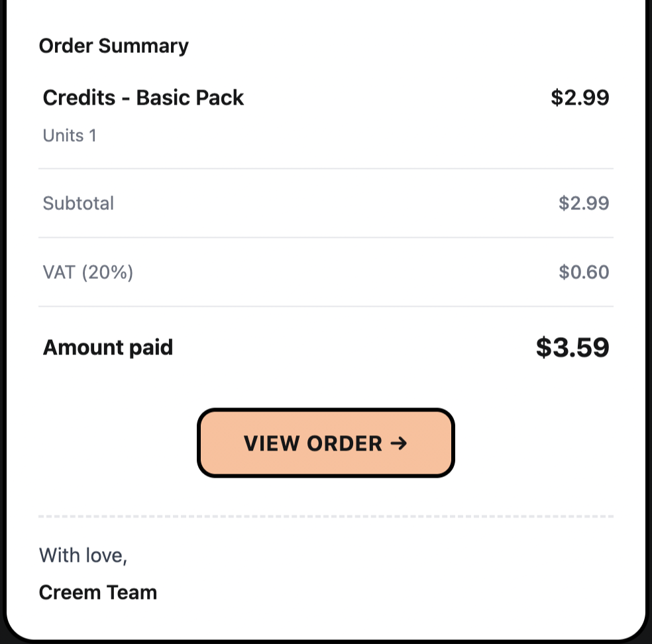Click the arrow icon in VIEW ORDER
The image size is (652, 644).
click(398, 443)
